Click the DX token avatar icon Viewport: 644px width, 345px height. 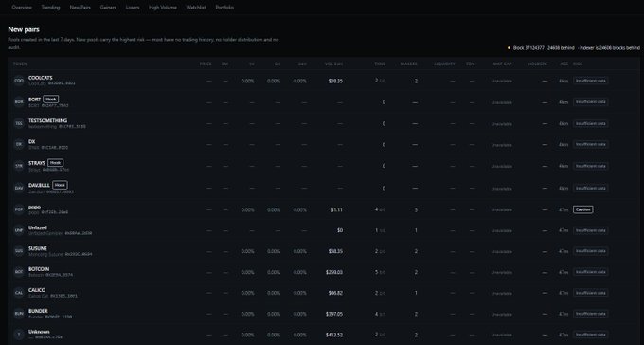19,144
